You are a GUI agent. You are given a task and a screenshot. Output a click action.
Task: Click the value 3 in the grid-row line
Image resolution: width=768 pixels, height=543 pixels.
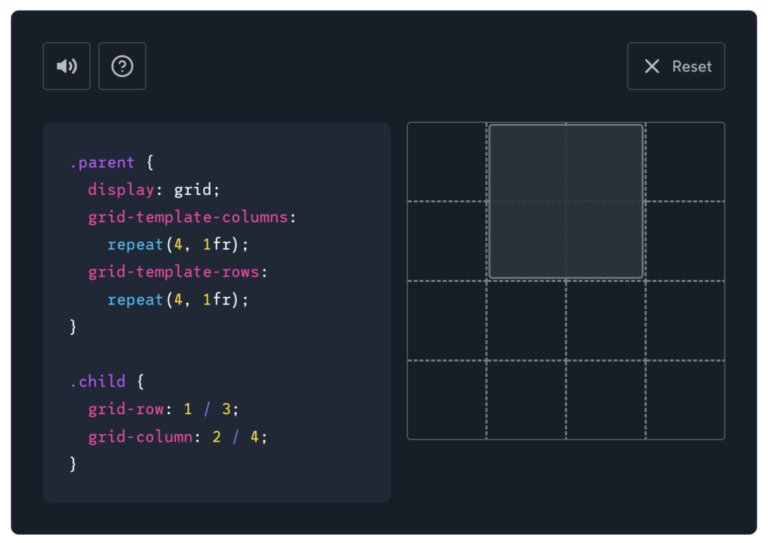pos(226,409)
